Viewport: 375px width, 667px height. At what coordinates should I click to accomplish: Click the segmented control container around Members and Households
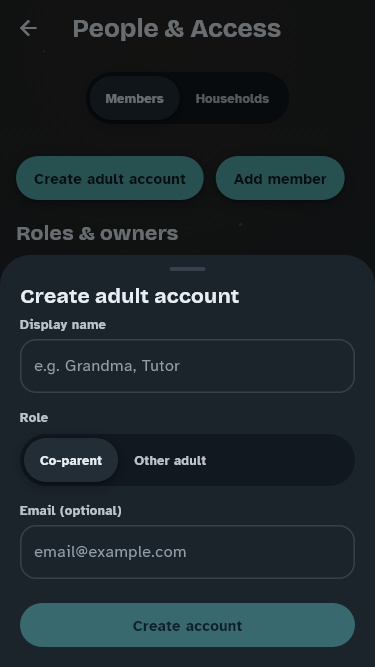pos(188,98)
